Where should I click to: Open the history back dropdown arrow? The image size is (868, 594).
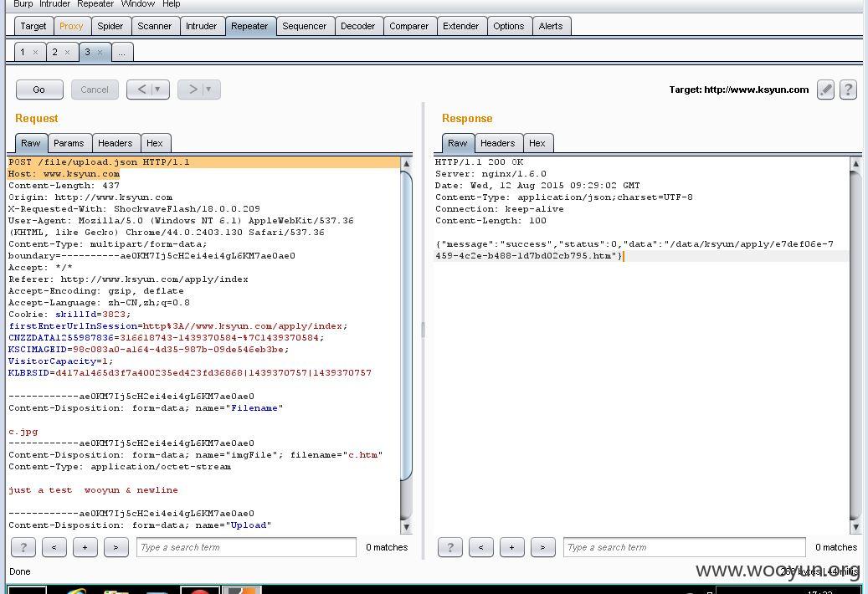(x=158, y=90)
